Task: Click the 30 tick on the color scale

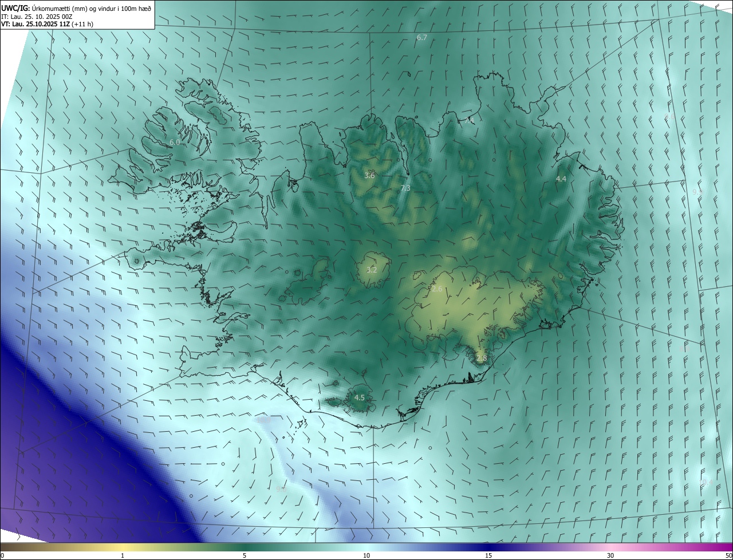Action: click(x=610, y=555)
